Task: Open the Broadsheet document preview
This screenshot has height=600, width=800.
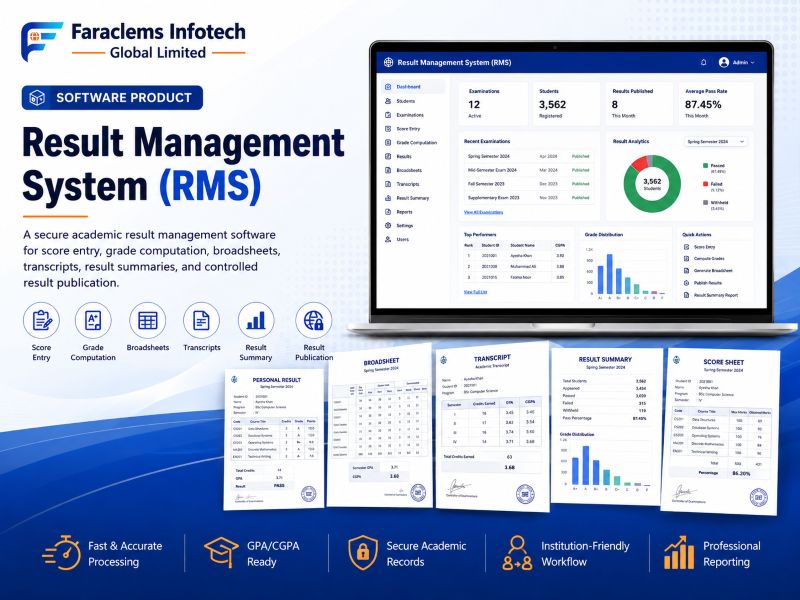Action: [x=380, y=425]
